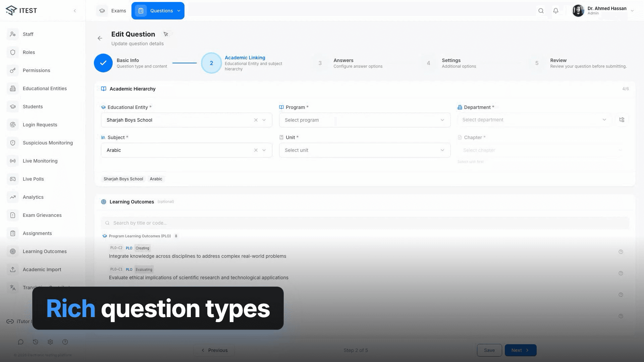644x362 pixels.
Task: Go to the Basic Info step
Action: point(131,63)
